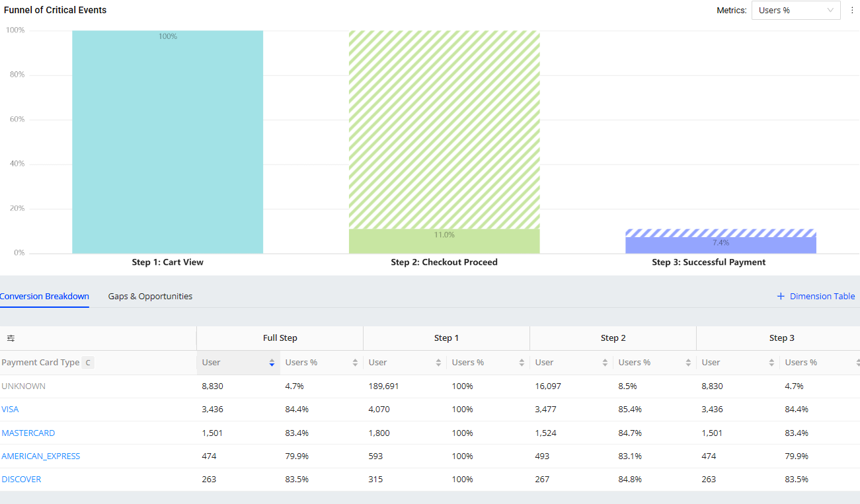
Task: Open the three-dot more options menu
Action: [x=852, y=10]
